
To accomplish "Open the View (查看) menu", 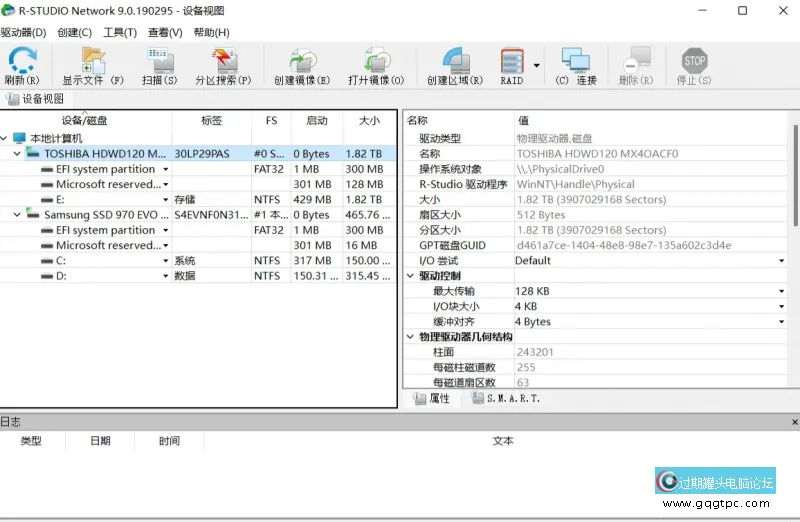I will 165,33.
